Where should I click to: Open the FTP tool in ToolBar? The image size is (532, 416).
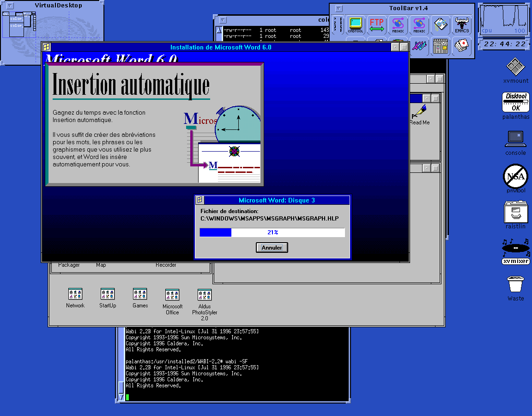(377, 25)
